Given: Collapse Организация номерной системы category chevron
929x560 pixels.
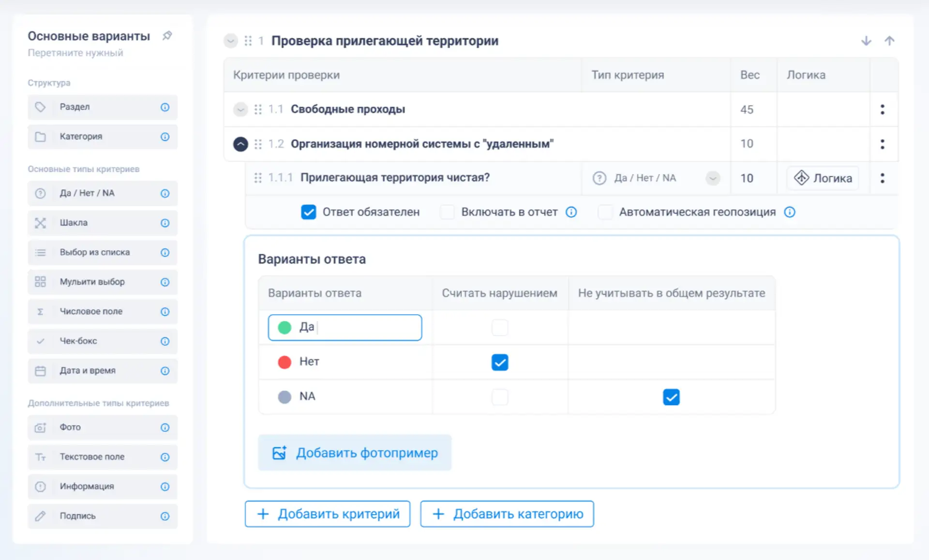Looking at the screenshot, I should (x=240, y=144).
